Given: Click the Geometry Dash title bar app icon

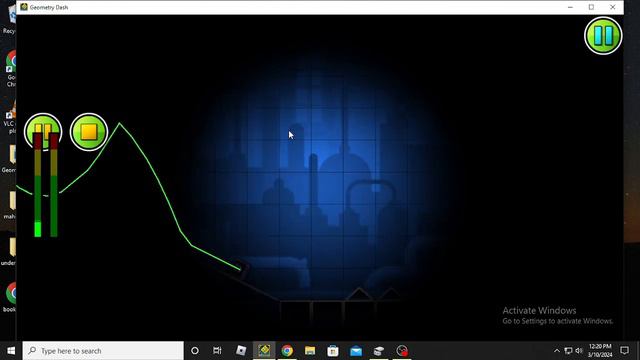Looking at the screenshot, I should 24,7.
